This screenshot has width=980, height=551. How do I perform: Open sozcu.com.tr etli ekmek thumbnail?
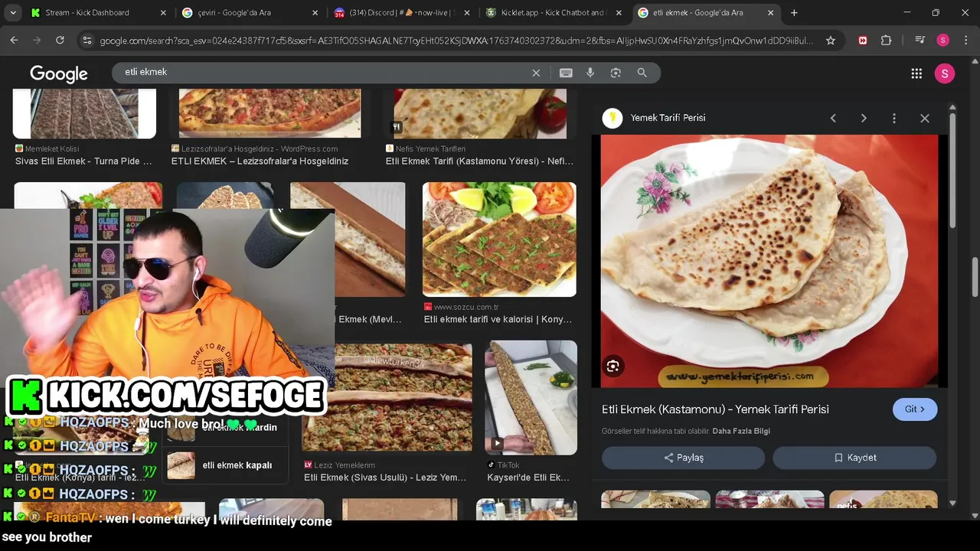click(x=499, y=240)
